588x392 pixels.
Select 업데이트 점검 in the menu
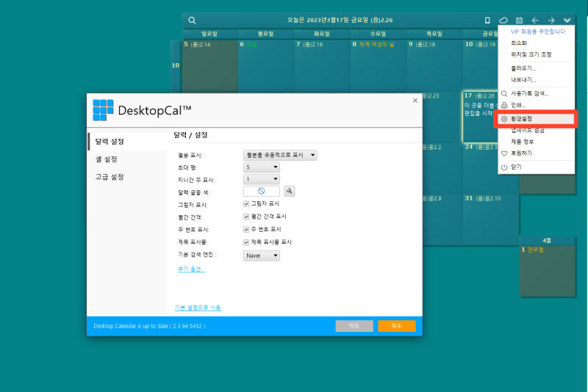[x=537, y=130]
